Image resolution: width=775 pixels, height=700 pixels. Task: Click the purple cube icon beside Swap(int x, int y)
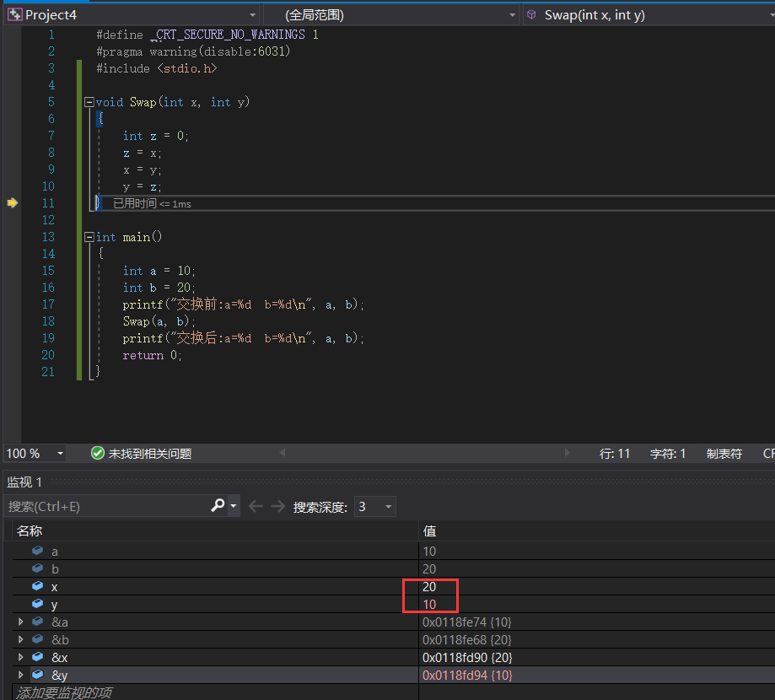click(532, 15)
